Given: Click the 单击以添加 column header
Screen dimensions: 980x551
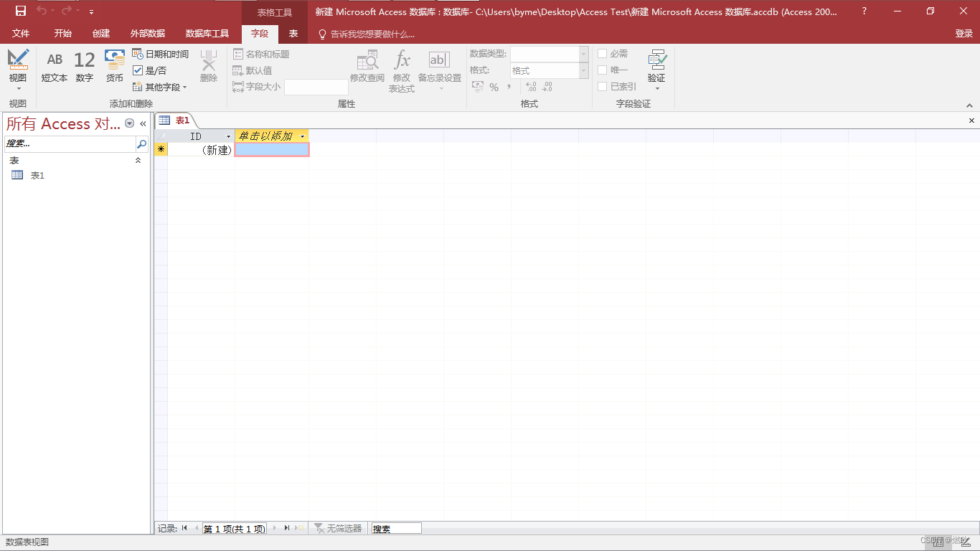Looking at the screenshot, I should pos(272,136).
